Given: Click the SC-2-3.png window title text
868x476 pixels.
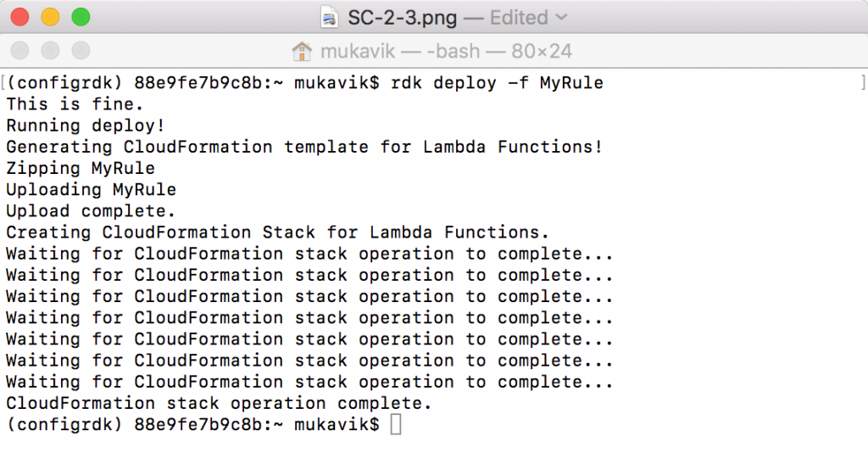Looking at the screenshot, I should [x=403, y=18].
